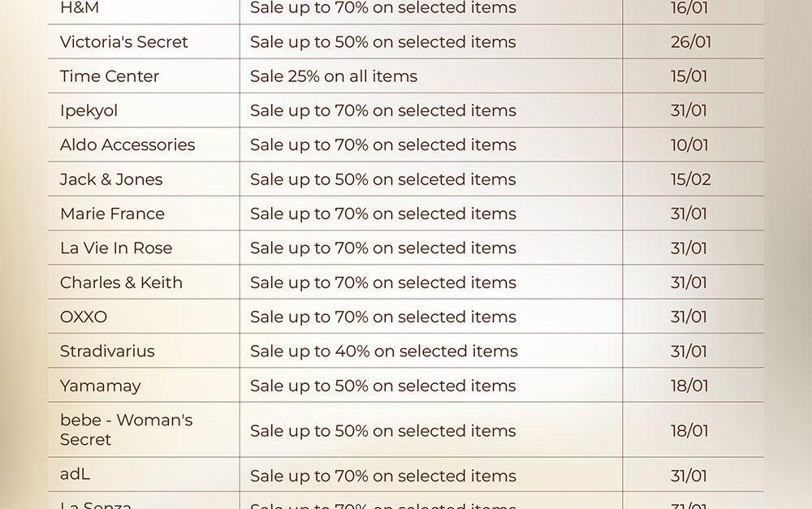Click the adL store name
Viewport: 812px width, 509px height.
(x=75, y=473)
